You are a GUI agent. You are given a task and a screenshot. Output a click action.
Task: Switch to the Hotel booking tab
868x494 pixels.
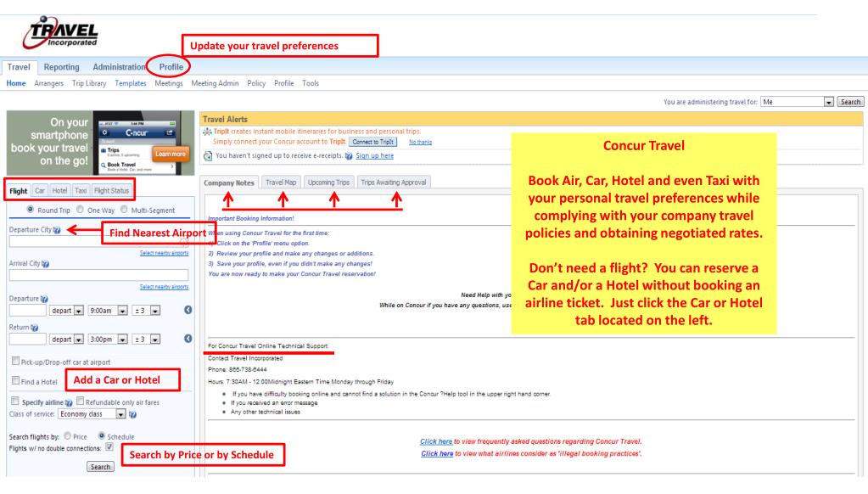pos(59,190)
